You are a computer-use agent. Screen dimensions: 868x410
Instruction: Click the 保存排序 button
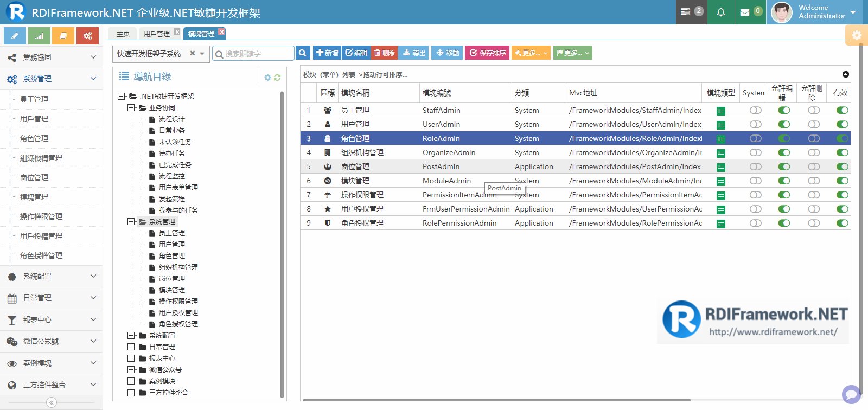[x=487, y=53]
